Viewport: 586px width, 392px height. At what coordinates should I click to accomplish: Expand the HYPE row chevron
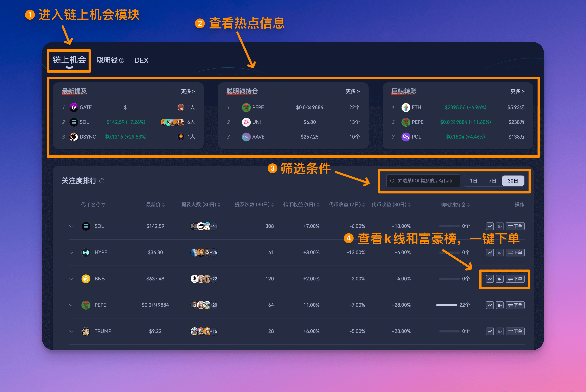coord(71,253)
